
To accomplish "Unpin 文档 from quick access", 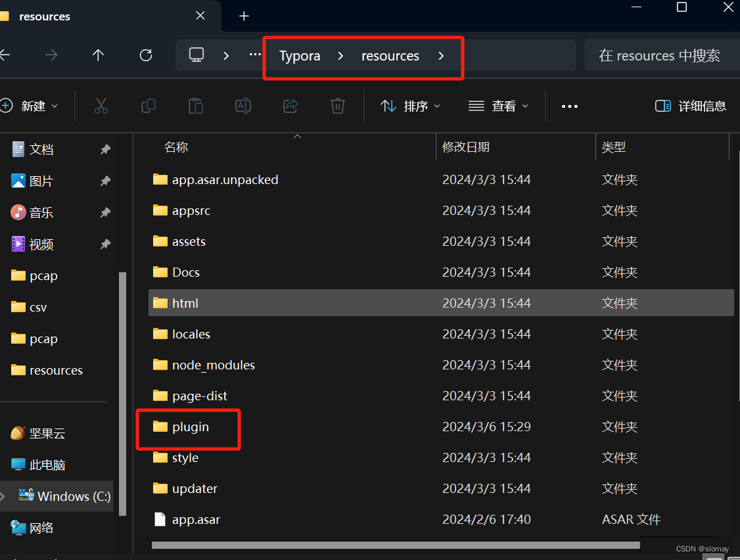I will 105,149.
